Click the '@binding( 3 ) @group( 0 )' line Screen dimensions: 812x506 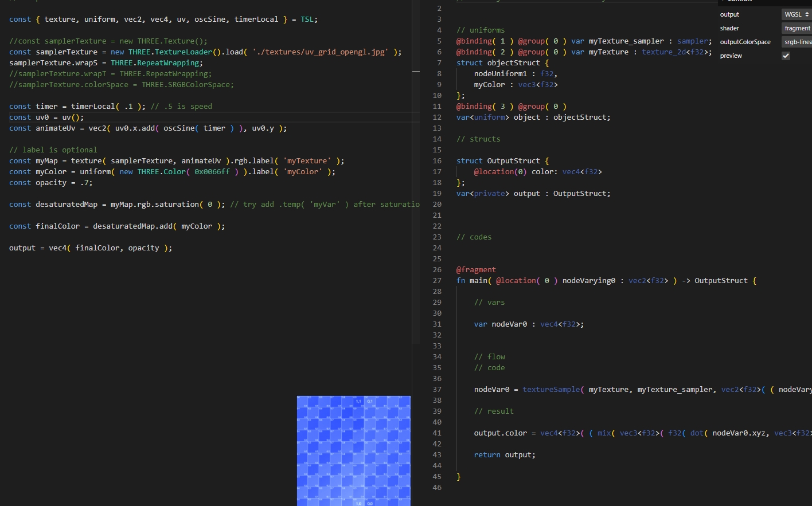pyautogui.click(x=512, y=107)
